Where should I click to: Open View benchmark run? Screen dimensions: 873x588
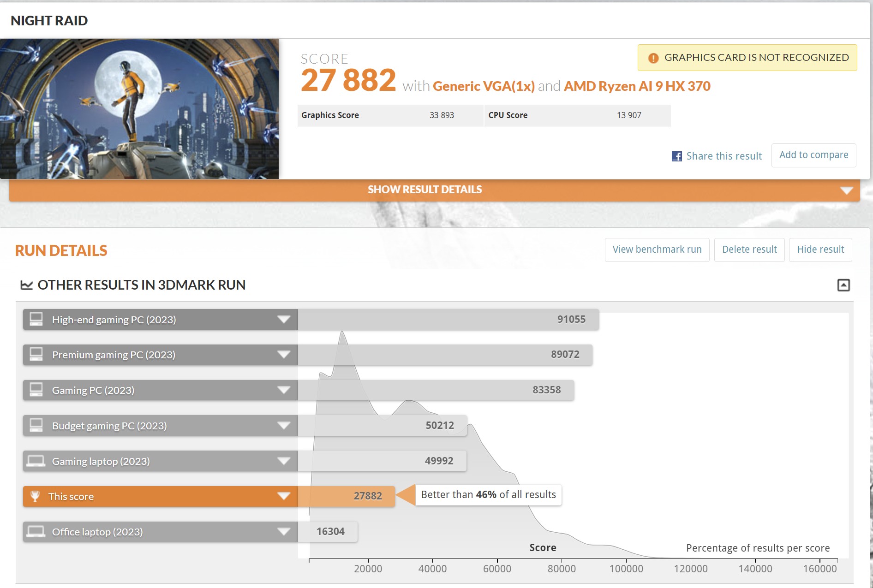point(657,249)
